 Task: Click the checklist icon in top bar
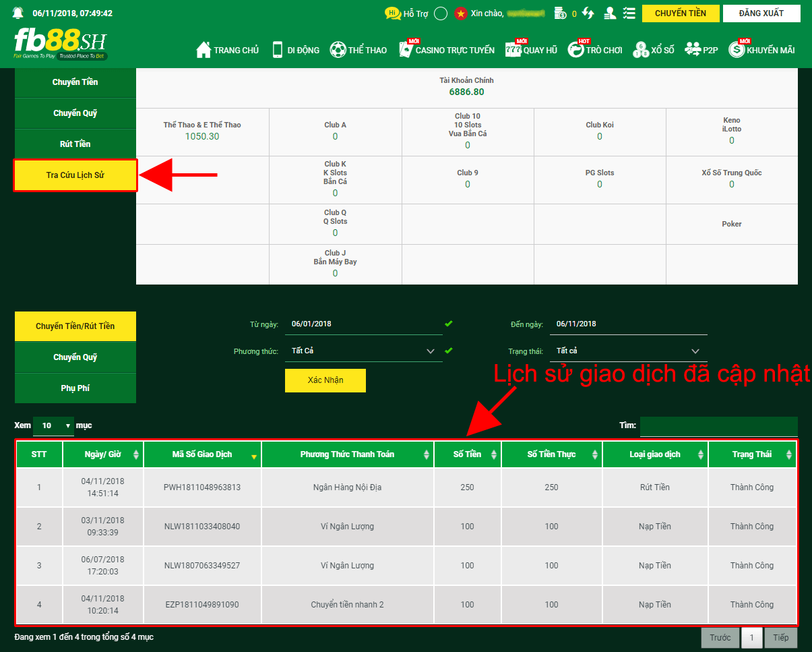[x=629, y=13]
